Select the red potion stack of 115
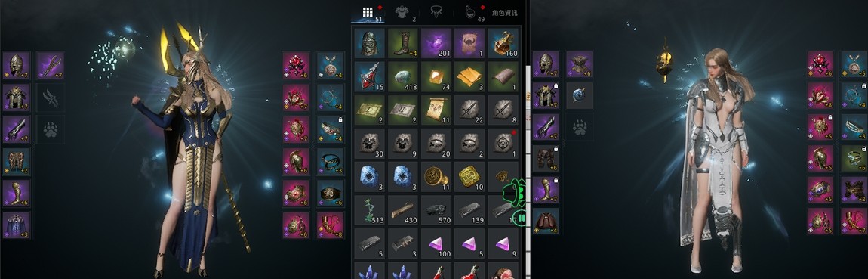This screenshot has width=868, height=279. tap(369, 76)
